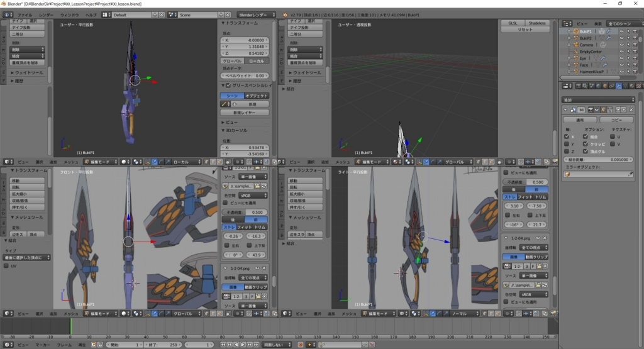
Task: Click the mirror modifier Copy button
Action: click(616, 120)
